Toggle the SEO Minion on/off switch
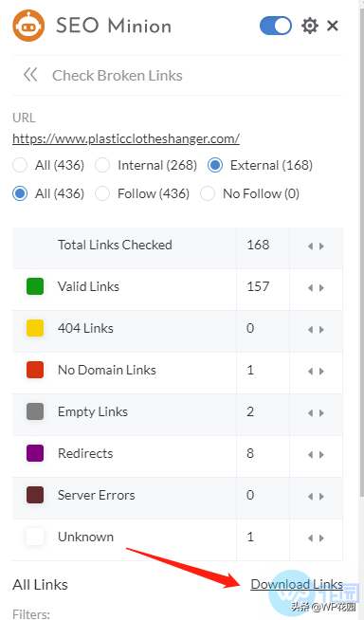Image resolution: width=364 pixels, height=620 pixels. pyautogui.click(x=276, y=26)
